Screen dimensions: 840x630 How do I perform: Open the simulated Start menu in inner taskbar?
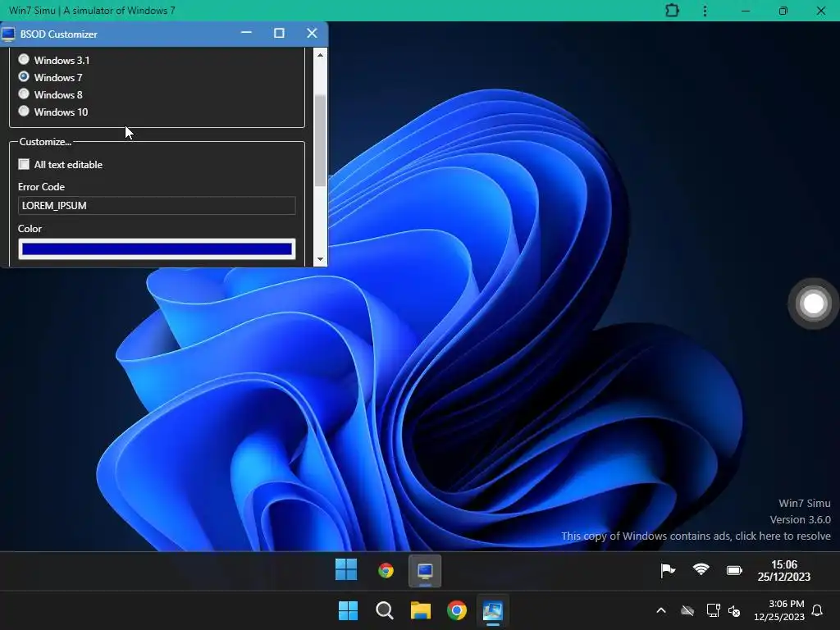346,569
